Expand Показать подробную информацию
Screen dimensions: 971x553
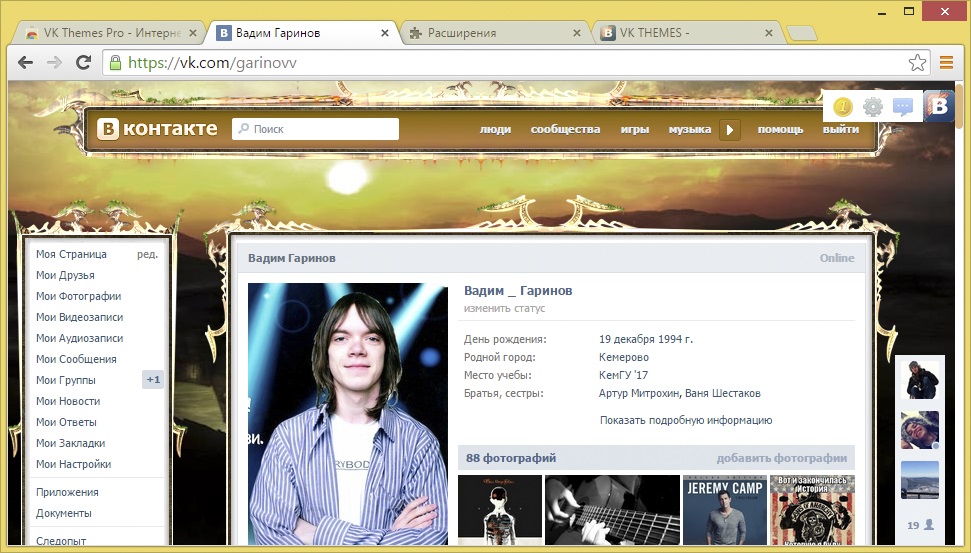686,420
